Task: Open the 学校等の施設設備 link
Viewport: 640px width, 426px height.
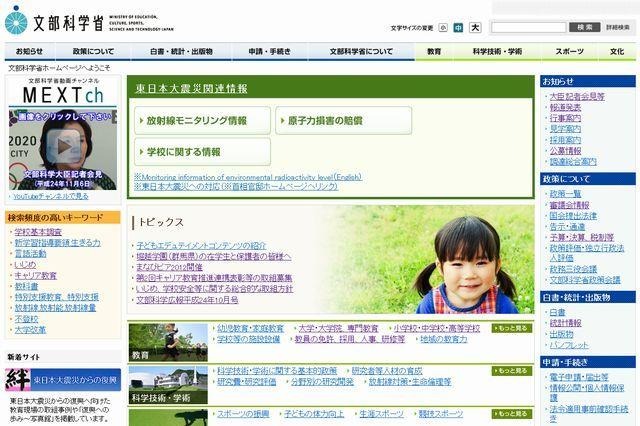Action: tap(249, 339)
